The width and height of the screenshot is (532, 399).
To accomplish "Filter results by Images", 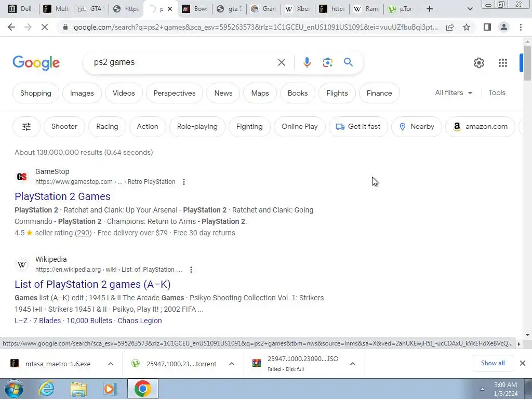I will tap(82, 93).
